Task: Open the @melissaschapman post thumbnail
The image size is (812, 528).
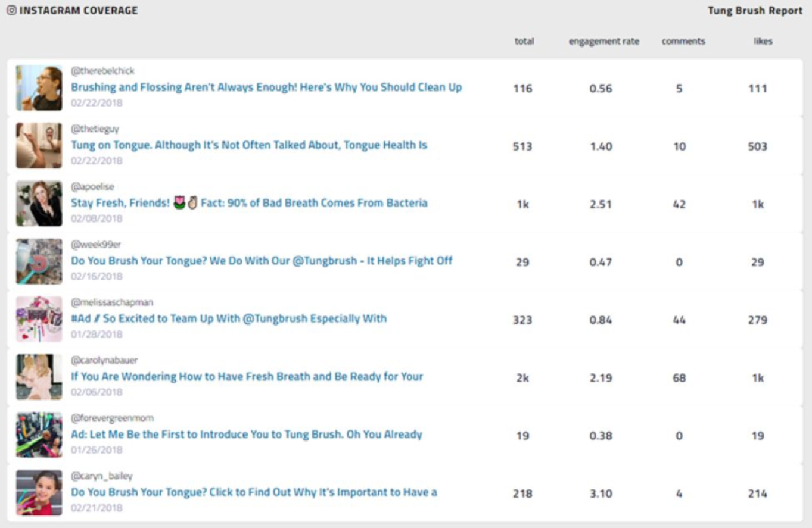Action: click(39, 318)
